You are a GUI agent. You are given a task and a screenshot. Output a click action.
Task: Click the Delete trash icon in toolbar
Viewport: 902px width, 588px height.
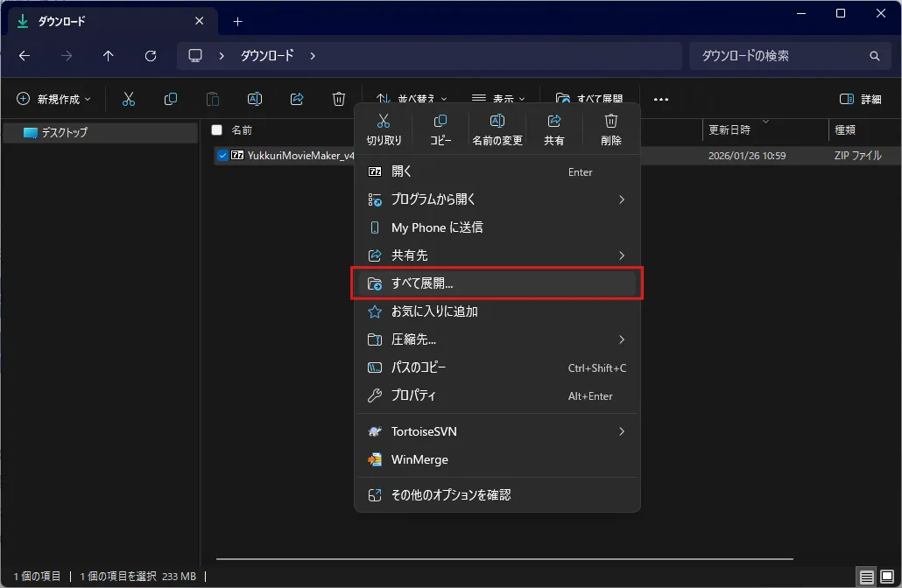pyautogui.click(x=339, y=99)
